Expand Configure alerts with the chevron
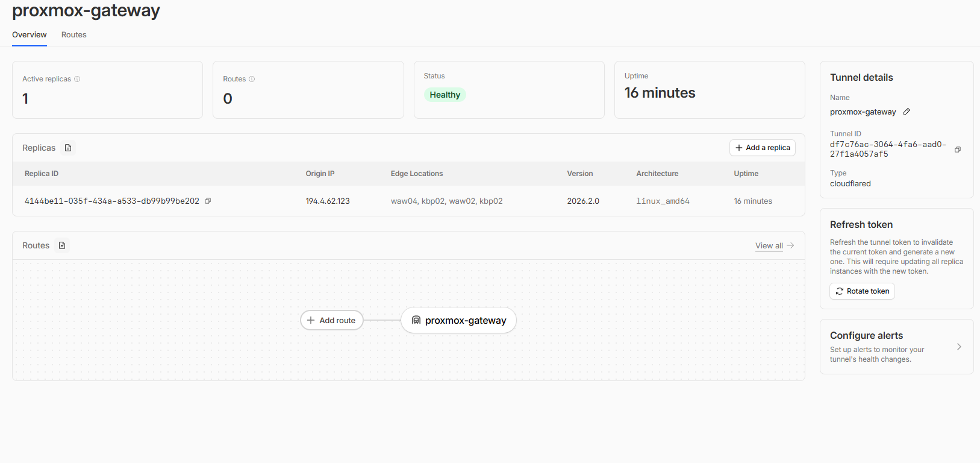This screenshot has height=463, width=980. 959,347
